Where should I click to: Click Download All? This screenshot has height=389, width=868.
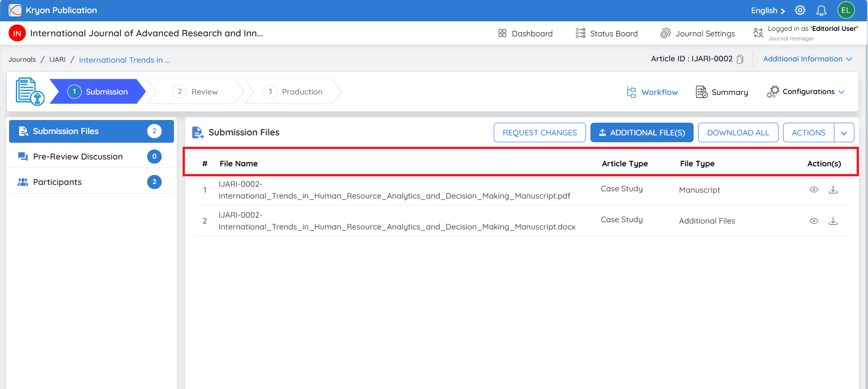point(738,133)
